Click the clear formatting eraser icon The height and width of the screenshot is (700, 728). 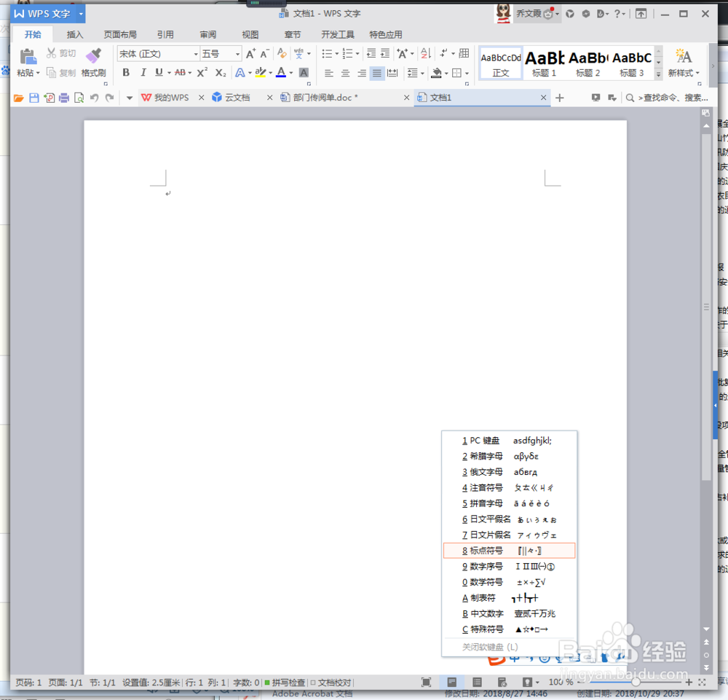(x=282, y=53)
